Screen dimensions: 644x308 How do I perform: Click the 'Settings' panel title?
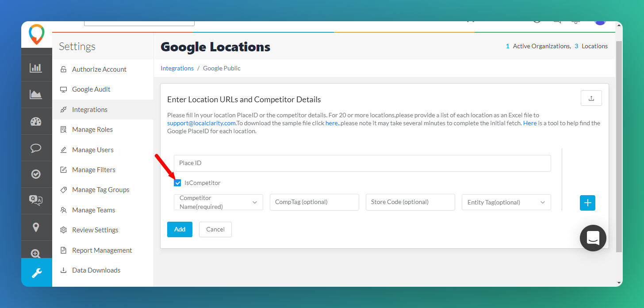point(77,46)
